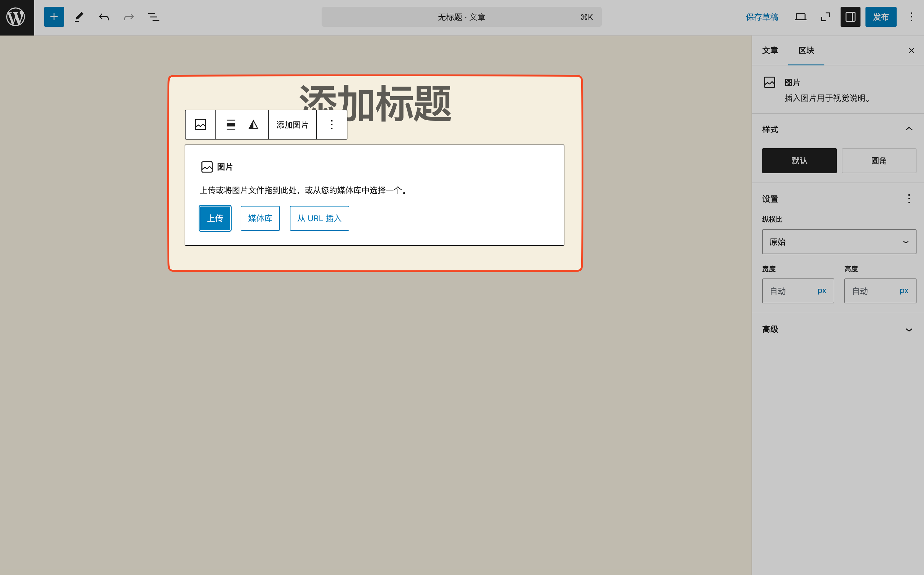The height and width of the screenshot is (575, 924).
Task: Click the 从 URL 插入 button
Action: [319, 218]
